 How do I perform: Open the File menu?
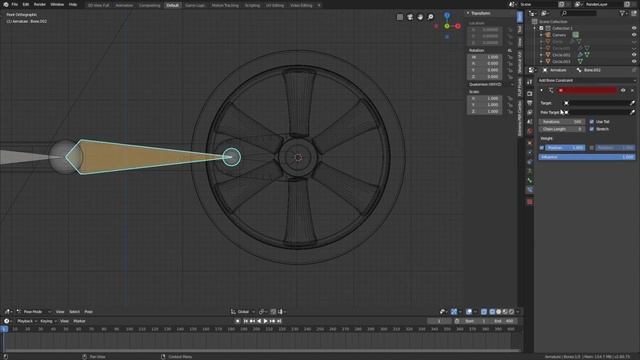(15, 4)
